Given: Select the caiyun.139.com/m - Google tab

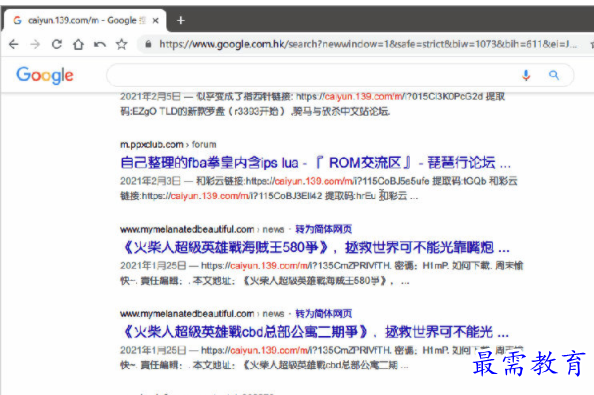Looking at the screenshot, I should (84, 20).
